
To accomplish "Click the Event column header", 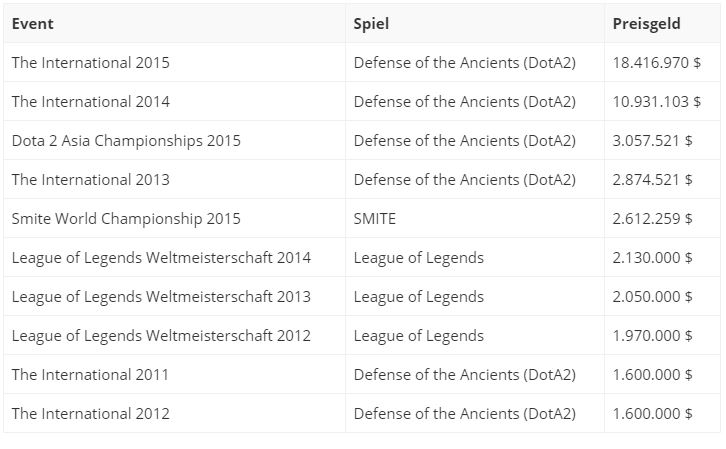I will (x=33, y=23).
